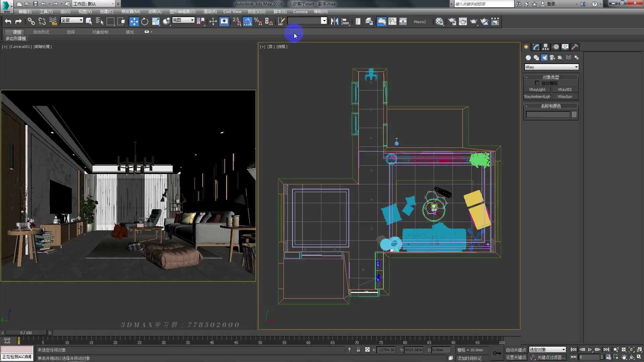Choose the Rectangular Selection Region tool
Viewport: 644px width, 362px height.
pos(110,22)
